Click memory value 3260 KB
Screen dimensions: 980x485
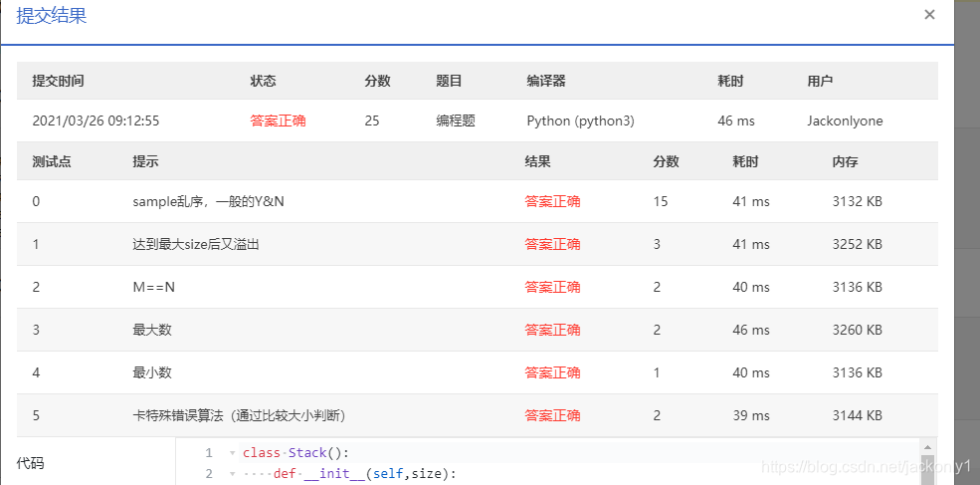click(857, 330)
